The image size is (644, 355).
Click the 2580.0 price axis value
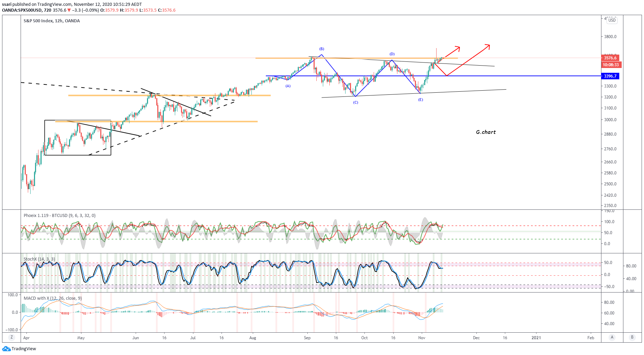pyautogui.click(x=610, y=173)
